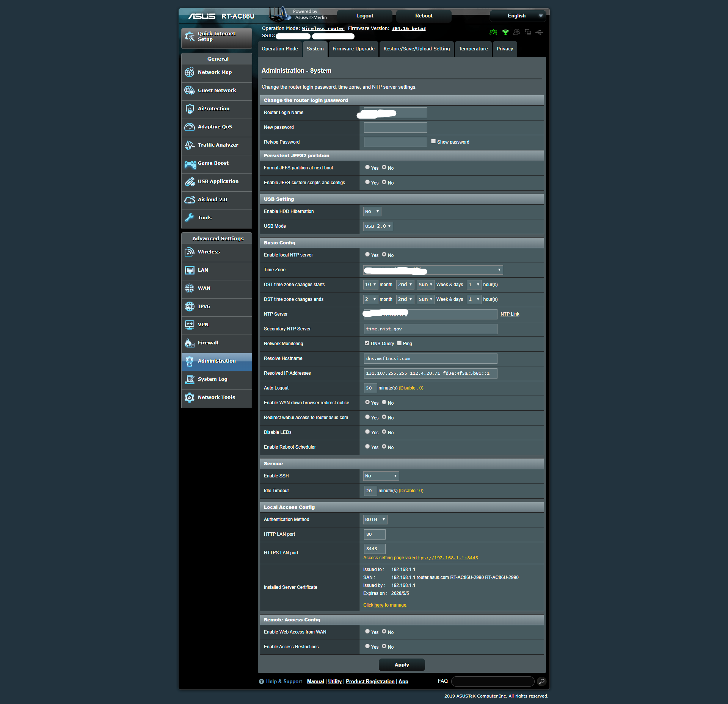Open firmware version 384.16_beta3 link
The height and width of the screenshot is (704, 728).
(x=408, y=28)
